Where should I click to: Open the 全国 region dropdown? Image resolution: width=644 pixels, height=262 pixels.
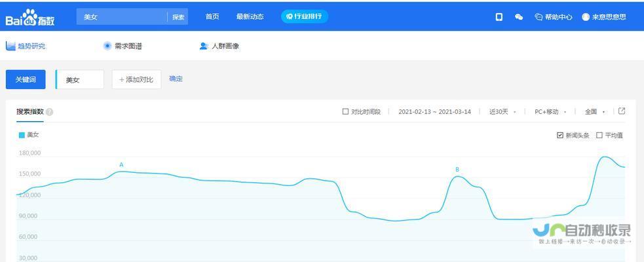click(x=595, y=112)
